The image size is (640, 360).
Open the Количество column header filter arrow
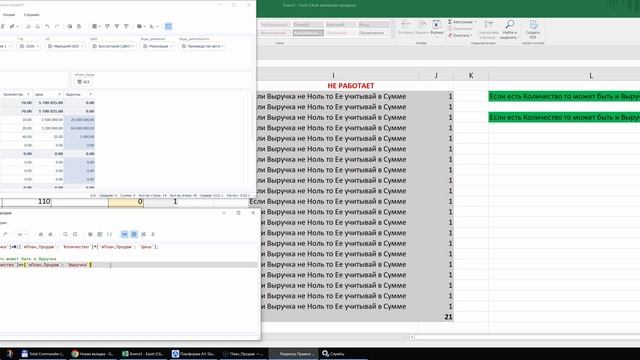(28, 94)
